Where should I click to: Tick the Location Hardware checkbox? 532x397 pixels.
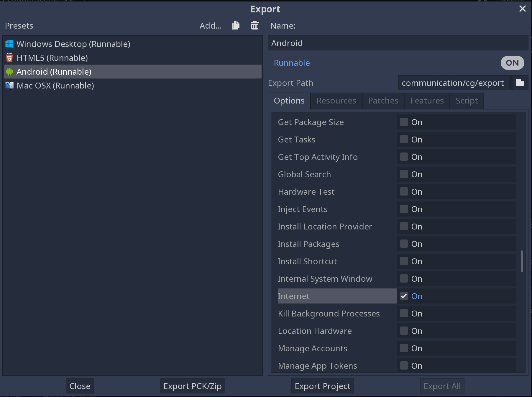(404, 331)
